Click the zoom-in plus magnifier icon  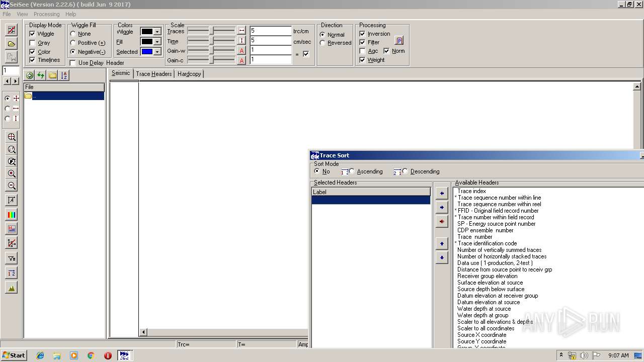pos(12,173)
